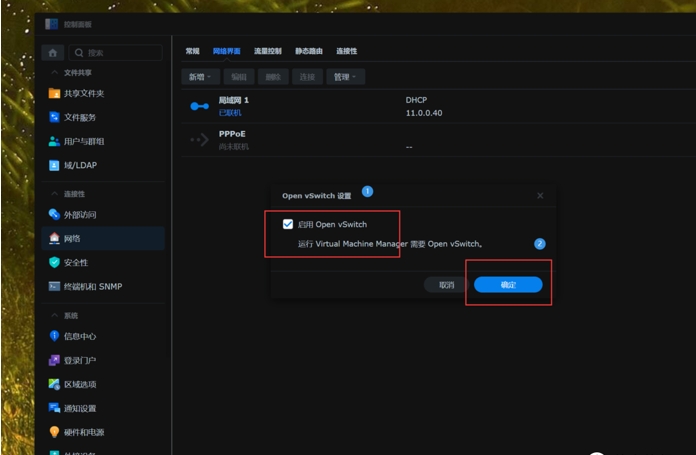Click the Control Panel home icon
The width and height of the screenshot is (696, 455).
53,53
